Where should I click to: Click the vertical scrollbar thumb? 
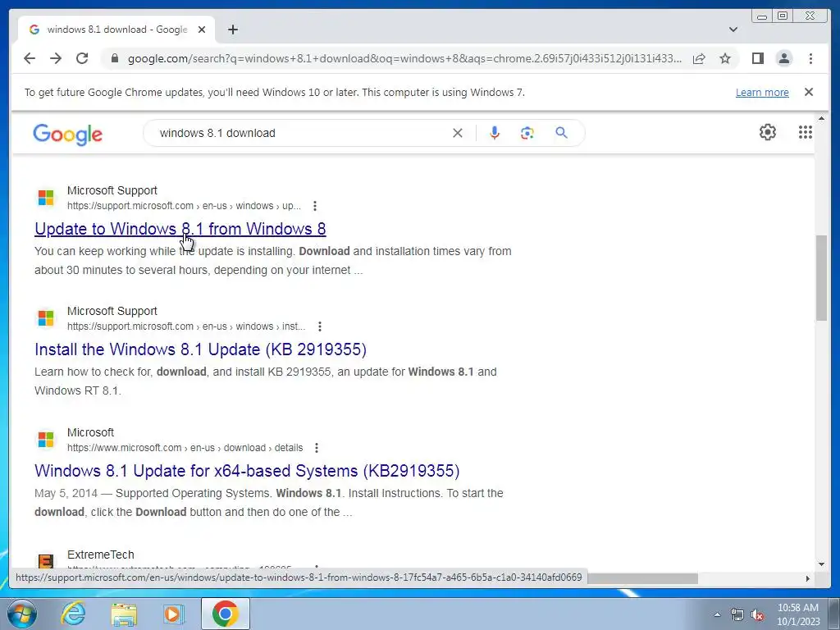822,277
